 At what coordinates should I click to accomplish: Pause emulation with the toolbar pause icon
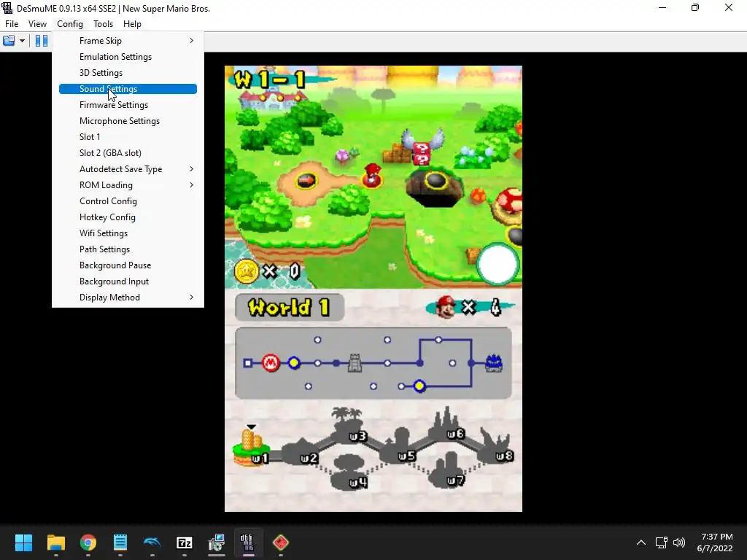click(x=42, y=41)
